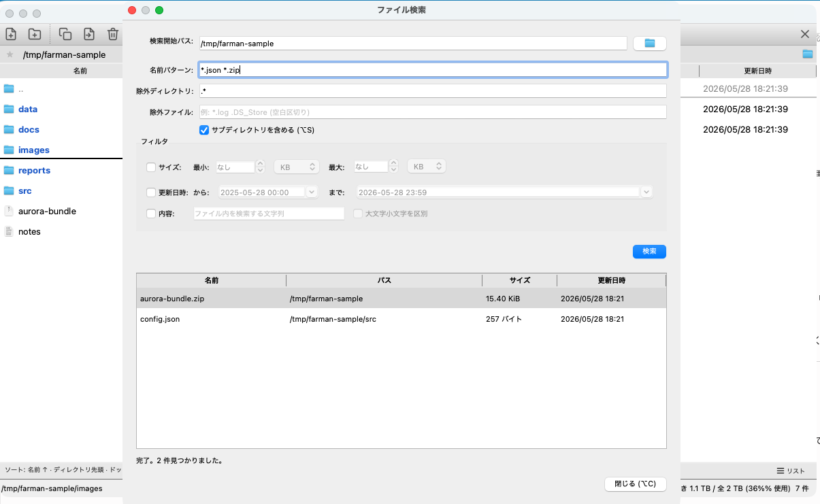This screenshot has width=820, height=504.
Task: Click blue folder icon in right pane path bar
Action: 808,54
